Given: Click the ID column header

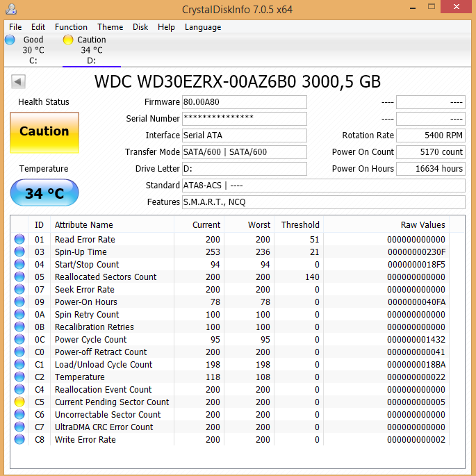Looking at the screenshot, I should pyautogui.click(x=39, y=224).
